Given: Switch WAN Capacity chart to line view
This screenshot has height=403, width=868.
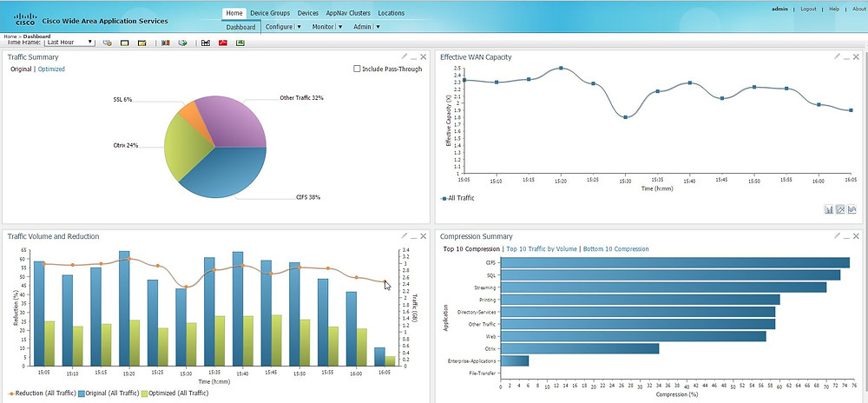Looking at the screenshot, I should 840,209.
